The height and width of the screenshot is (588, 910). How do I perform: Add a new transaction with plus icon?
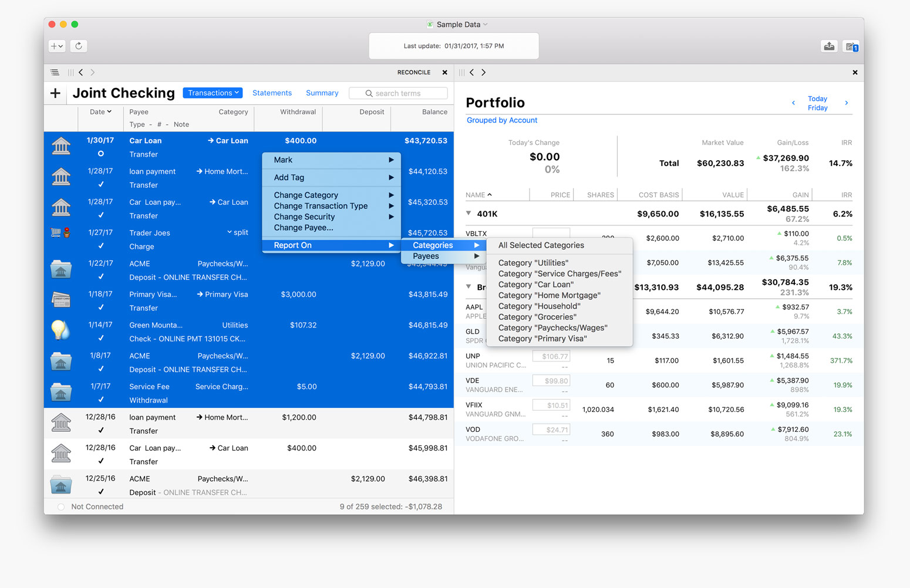55,93
